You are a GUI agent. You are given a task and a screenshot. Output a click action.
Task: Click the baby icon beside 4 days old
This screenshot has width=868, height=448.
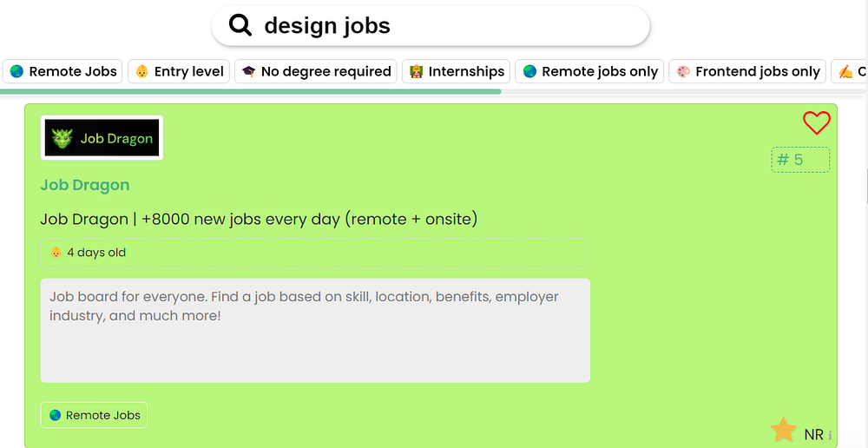click(56, 253)
